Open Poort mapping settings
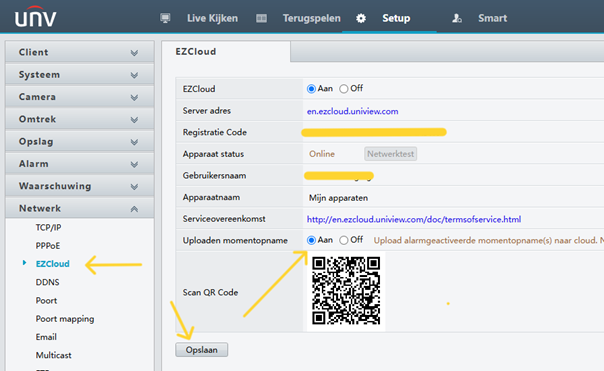The image size is (604, 371). tap(65, 319)
